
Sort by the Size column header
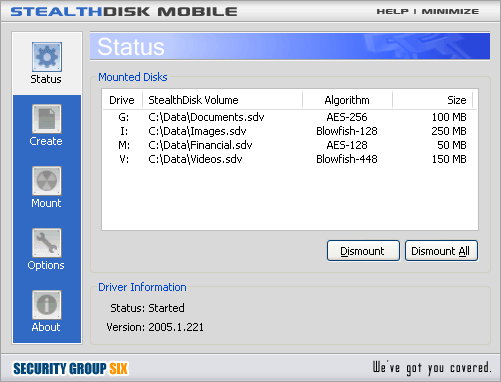pyautogui.click(x=432, y=100)
